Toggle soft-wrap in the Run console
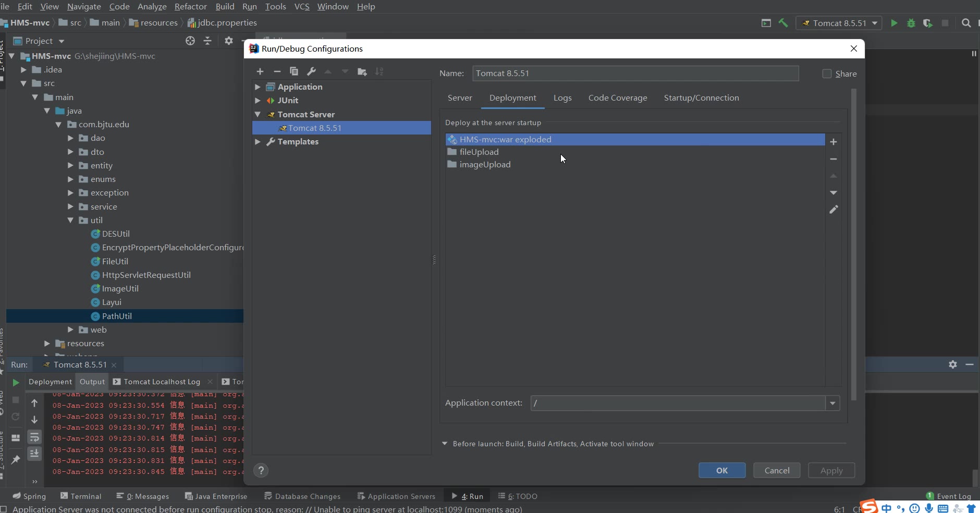 [34, 437]
